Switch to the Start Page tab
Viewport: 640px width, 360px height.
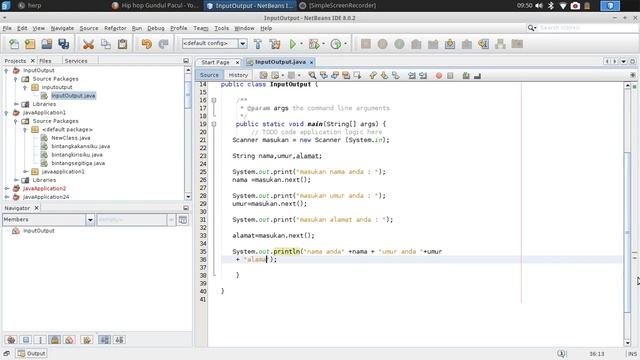point(215,62)
